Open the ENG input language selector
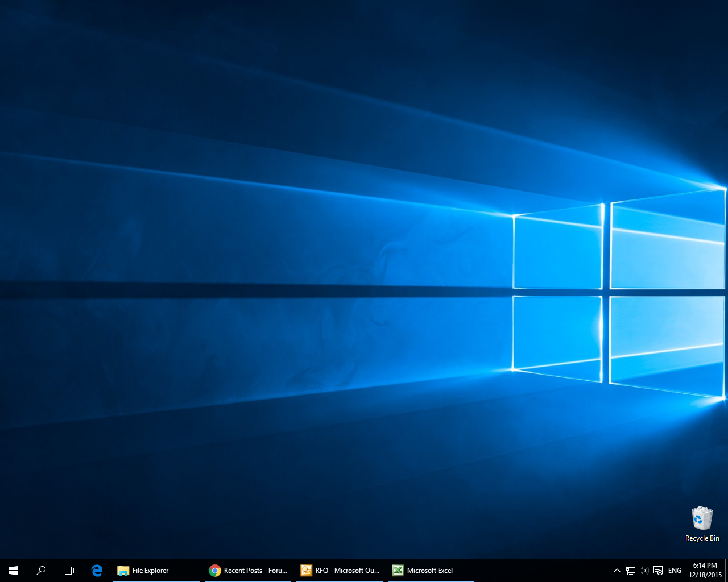 (675, 571)
